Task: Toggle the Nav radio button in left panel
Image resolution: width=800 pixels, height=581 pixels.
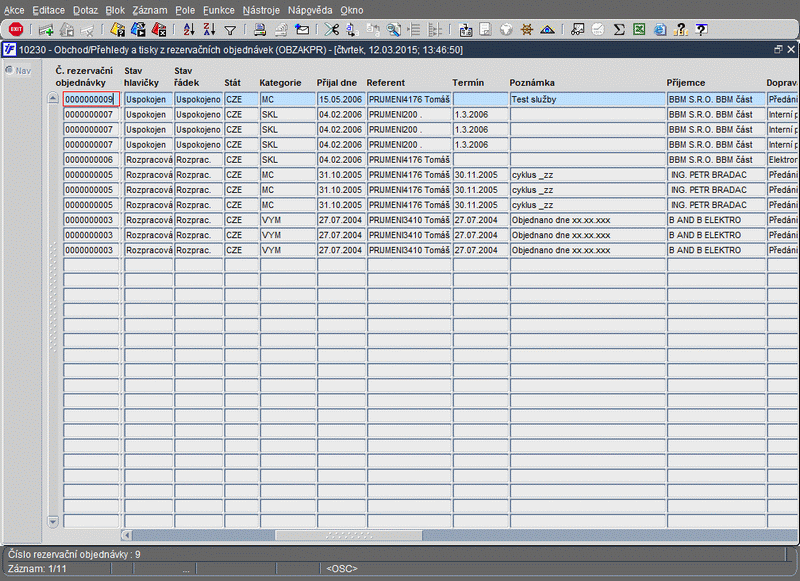Action: [x=9, y=70]
